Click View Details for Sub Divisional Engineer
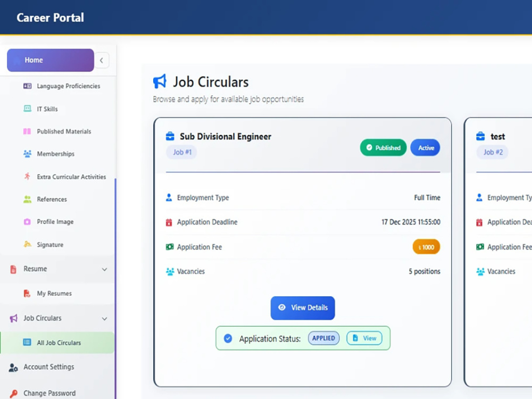 pos(303,307)
